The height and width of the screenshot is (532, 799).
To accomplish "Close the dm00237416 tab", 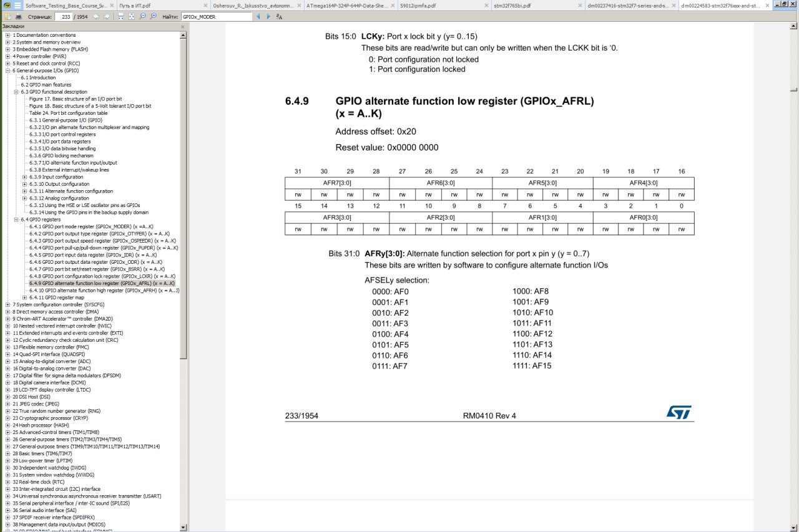I will 674,6.
